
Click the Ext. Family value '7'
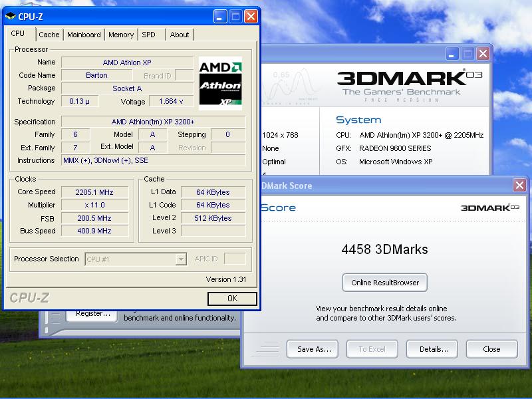tap(75, 148)
